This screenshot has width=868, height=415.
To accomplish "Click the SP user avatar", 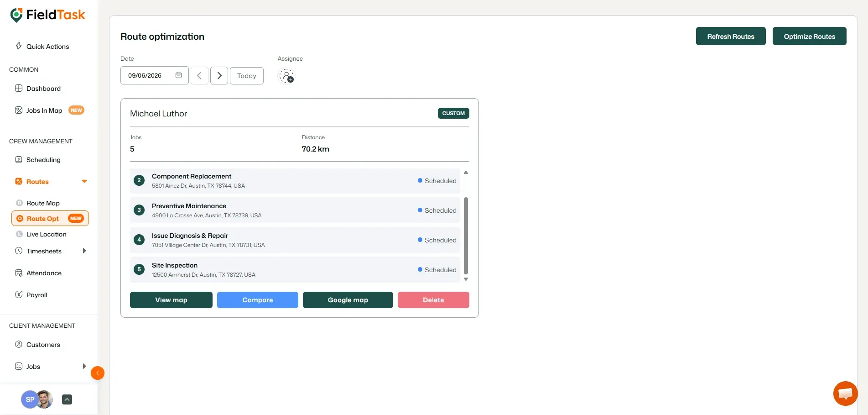I will [29, 399].
